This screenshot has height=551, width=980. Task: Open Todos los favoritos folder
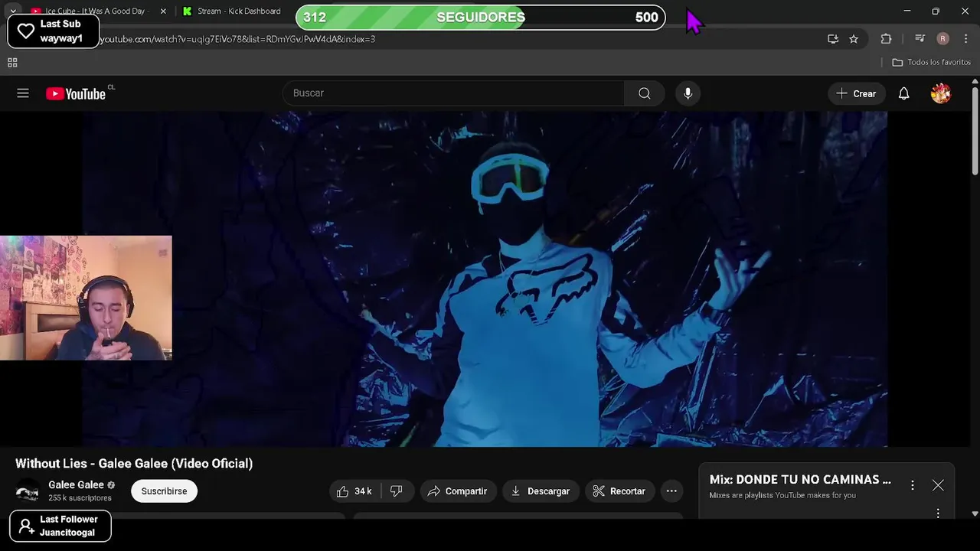click(x=932, y=63)
